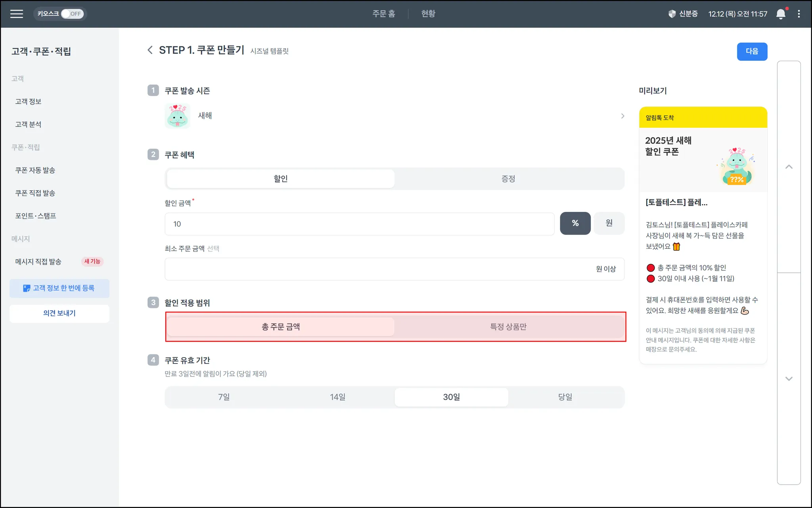Click the down chevron in right panel

click(789, 379)
